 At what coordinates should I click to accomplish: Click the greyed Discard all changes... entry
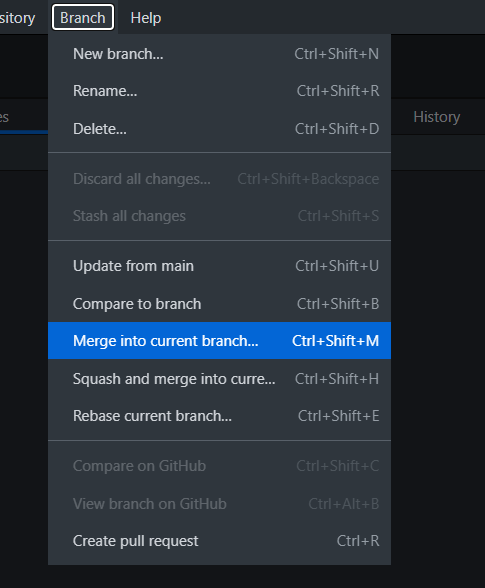(219, 179)
